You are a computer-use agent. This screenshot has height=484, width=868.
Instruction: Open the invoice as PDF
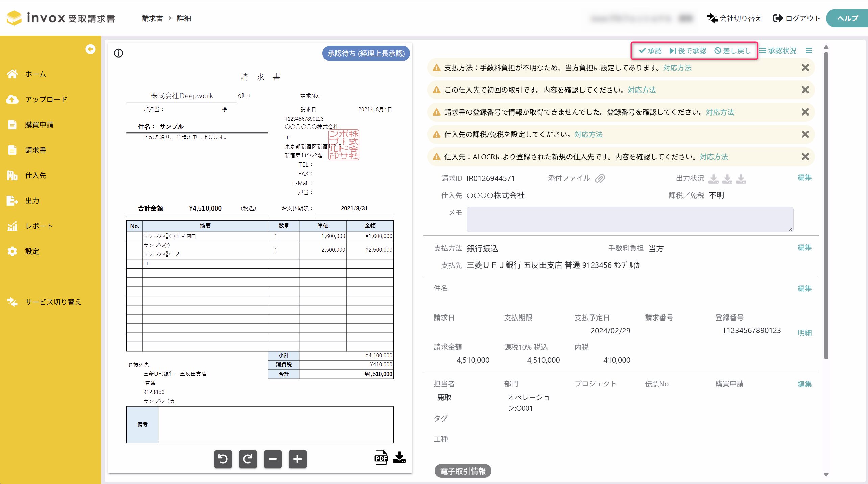(381, 458)
